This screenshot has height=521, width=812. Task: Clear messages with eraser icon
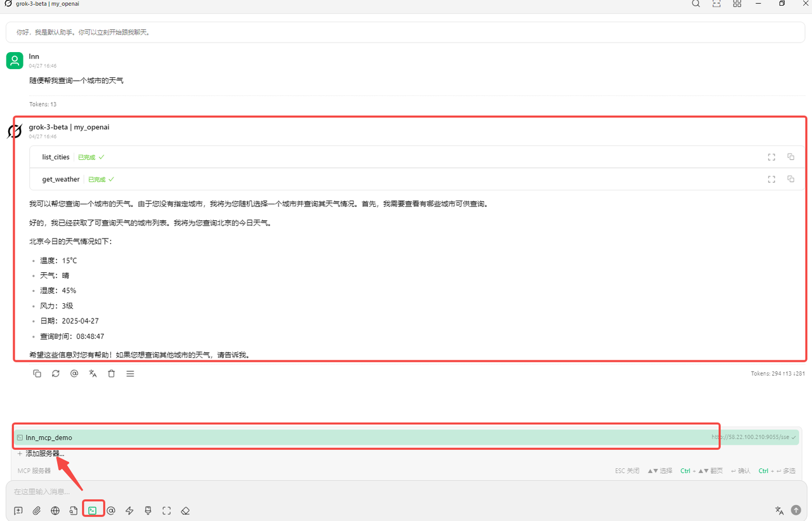point(185,511)
